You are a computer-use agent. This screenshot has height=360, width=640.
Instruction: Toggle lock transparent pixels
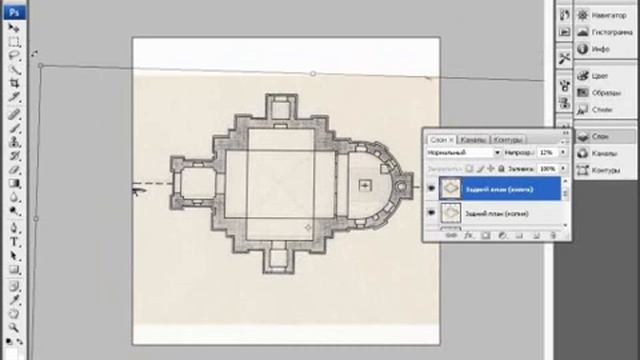pos(470,169)
